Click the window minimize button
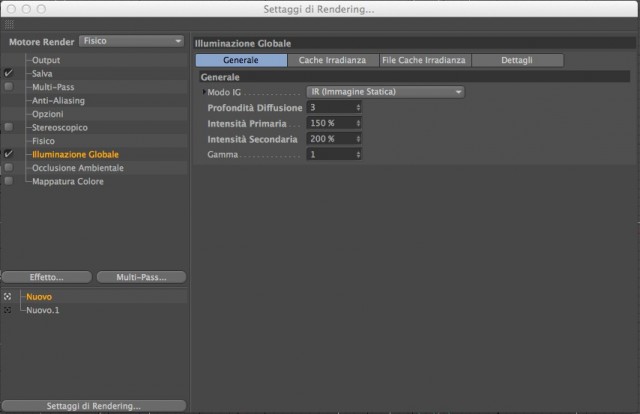640x414 pixels. point(26,9)
